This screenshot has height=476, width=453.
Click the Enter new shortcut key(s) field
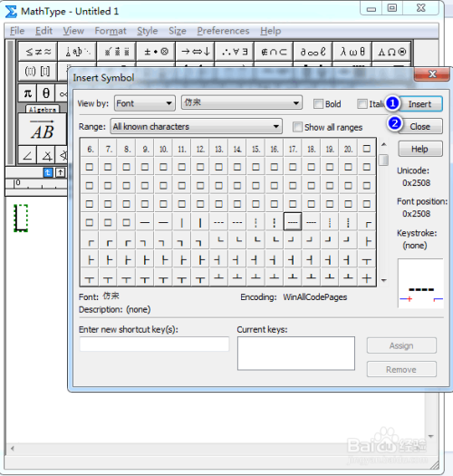coord(154,344)
